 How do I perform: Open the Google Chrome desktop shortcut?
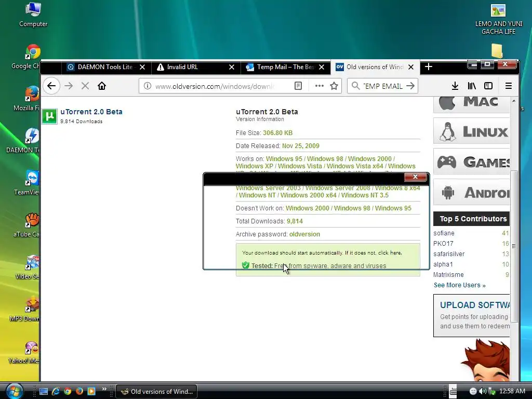(27, 57)
